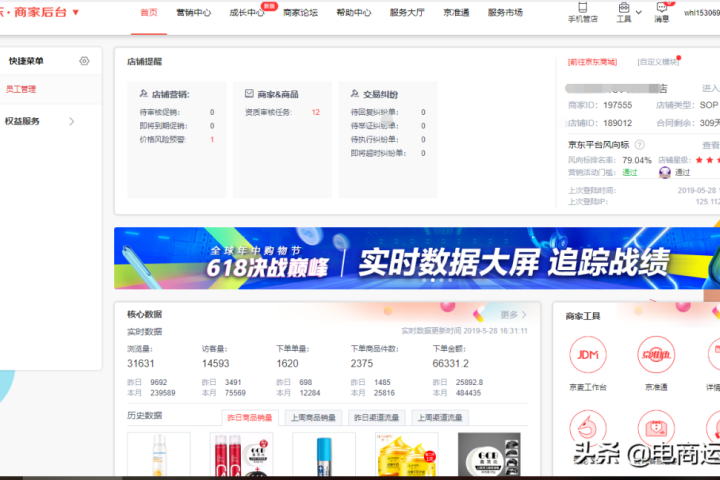Open the blue tube product thumbnail
This screenshot has height=480, width=720.
point(324,454)
